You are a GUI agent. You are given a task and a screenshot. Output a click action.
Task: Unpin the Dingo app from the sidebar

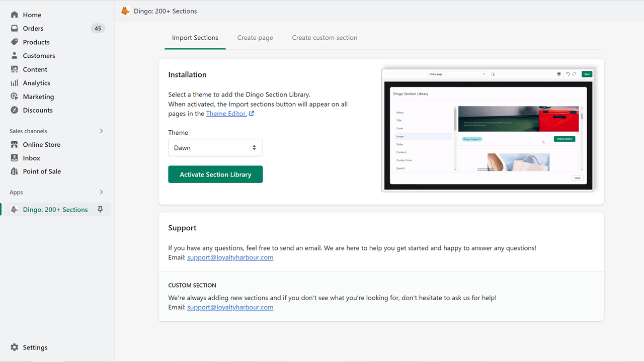[x=101, y=209]
